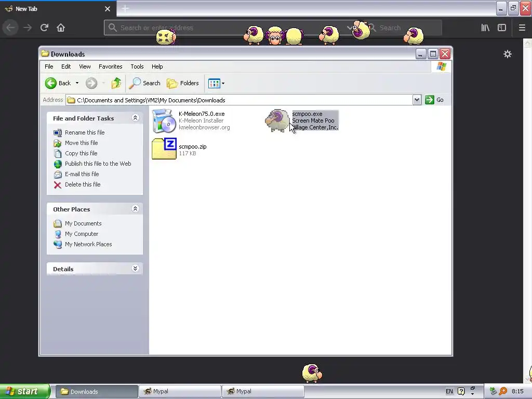Open the Tools menu
This screenshot has width=532, height=399.
(137, 66)
